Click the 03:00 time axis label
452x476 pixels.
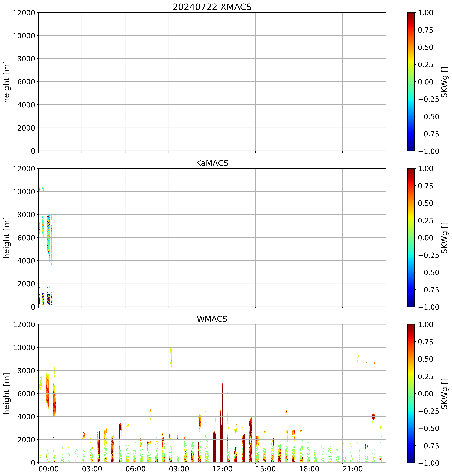(92, 469)
